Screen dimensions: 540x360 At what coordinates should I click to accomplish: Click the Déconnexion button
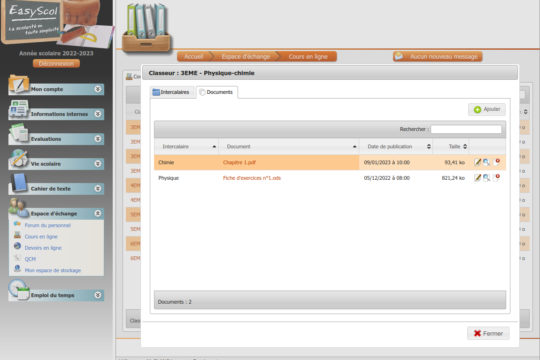click(56, 63)
